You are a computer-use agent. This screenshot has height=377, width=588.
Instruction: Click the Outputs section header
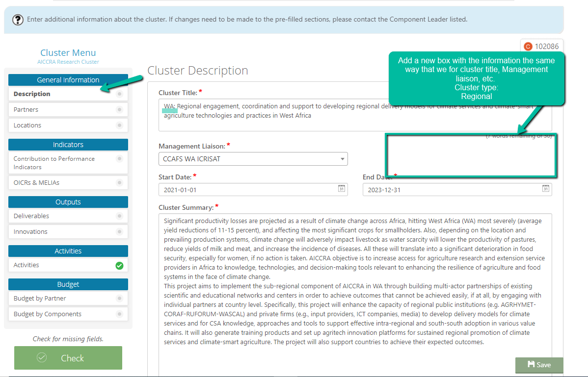[x=68, y=202]
